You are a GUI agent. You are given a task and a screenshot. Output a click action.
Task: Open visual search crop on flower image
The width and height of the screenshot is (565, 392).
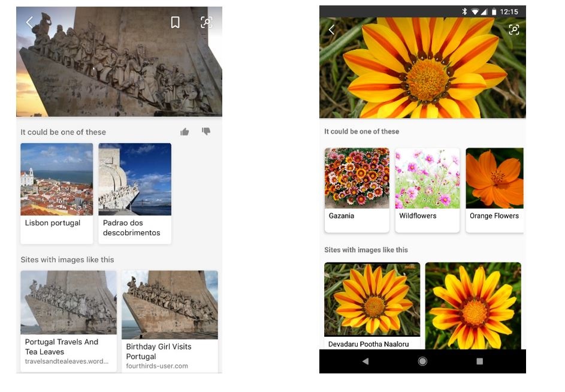514,29
